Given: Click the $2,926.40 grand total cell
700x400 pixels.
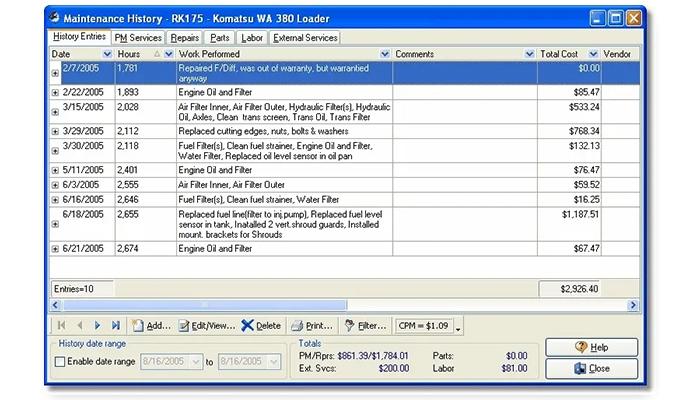Looking at the screenshot, I should click(x=570, y=289).
